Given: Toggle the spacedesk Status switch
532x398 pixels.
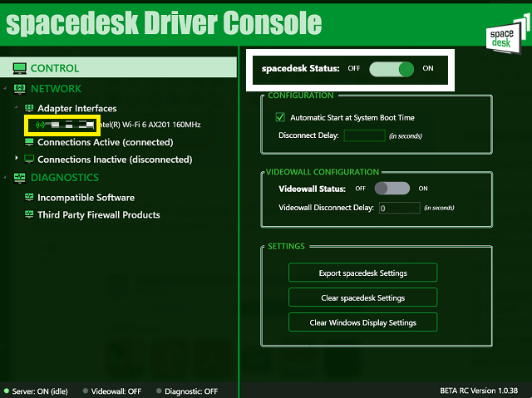Looking at the screenshot, I should [x=392, y=69].
